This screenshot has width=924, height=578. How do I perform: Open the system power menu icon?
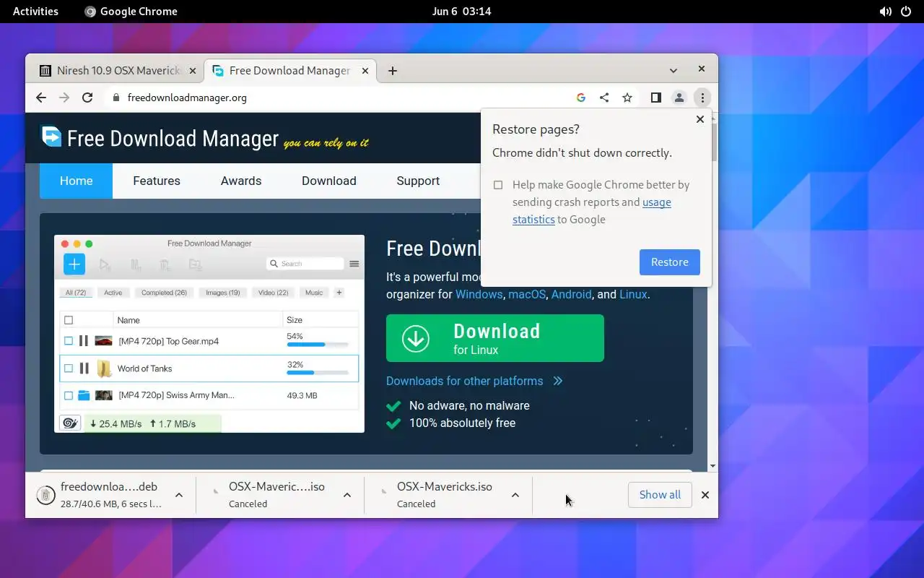point(906,12)
